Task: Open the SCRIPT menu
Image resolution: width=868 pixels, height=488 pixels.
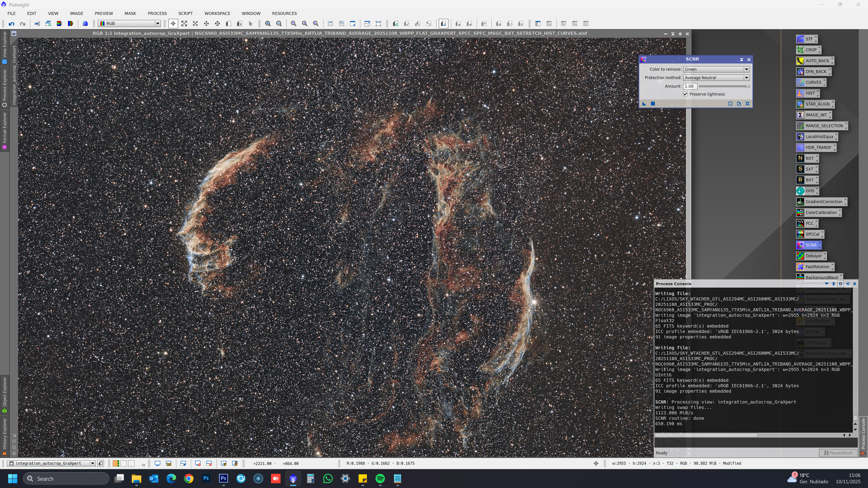Action: point(185,14)
